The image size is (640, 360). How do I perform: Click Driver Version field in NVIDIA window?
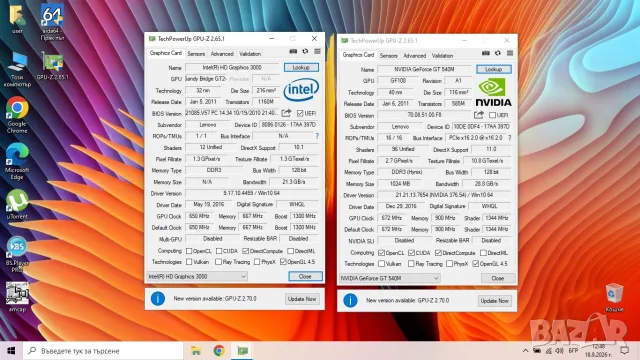(x=444, y=195)
